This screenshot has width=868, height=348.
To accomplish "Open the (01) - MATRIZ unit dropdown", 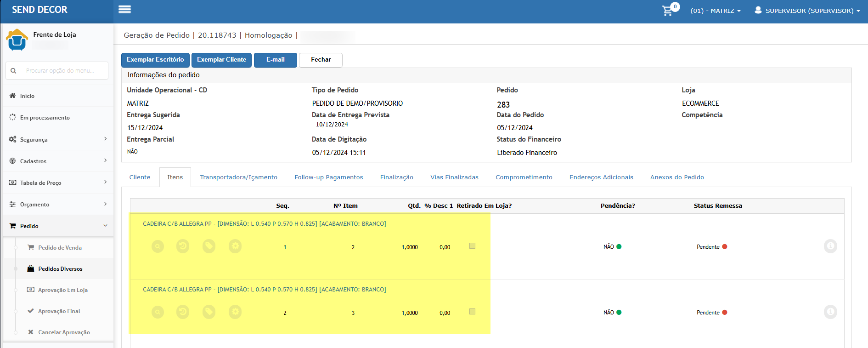I will click(715, 11).
